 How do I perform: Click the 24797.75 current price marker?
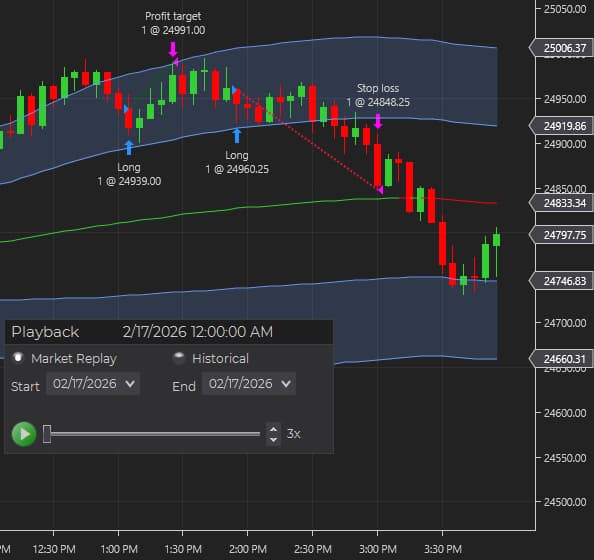coord(561,235)
